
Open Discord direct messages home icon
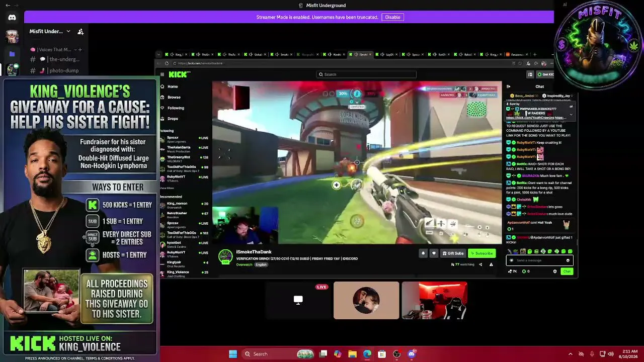(x=12, y=18)
